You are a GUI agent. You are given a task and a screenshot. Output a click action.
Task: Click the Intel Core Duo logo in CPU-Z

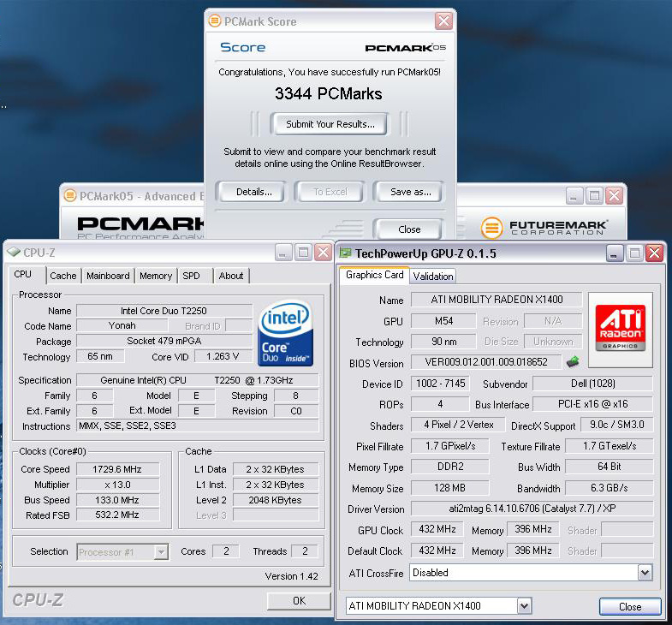coord(285,334)
